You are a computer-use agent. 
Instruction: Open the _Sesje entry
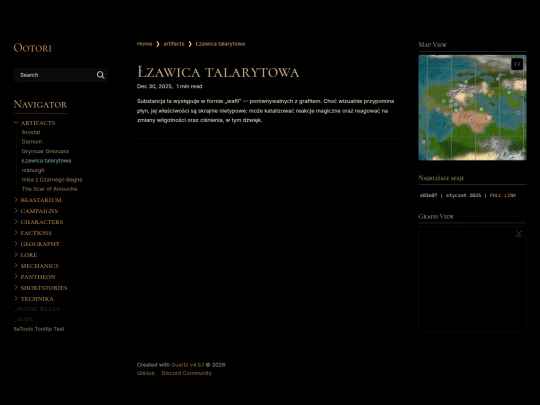[x=23, y=319]
